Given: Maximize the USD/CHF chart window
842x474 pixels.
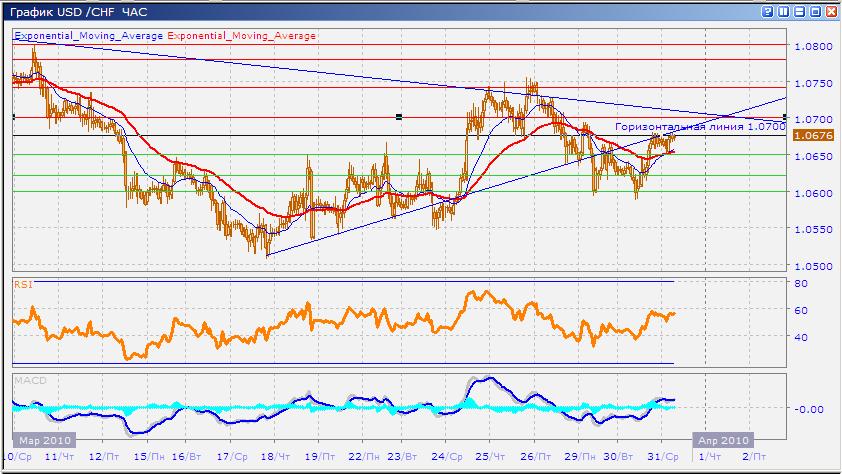Looking at the screenshot, I should [x=815, y=11].
